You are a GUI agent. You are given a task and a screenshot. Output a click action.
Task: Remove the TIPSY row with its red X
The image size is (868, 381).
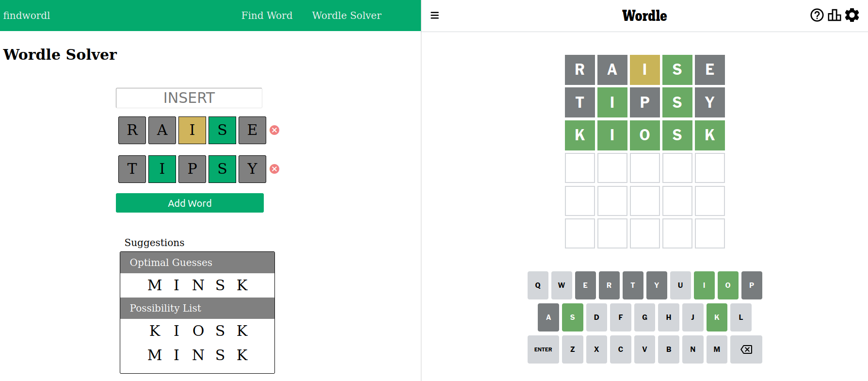[x=274, y=169]
